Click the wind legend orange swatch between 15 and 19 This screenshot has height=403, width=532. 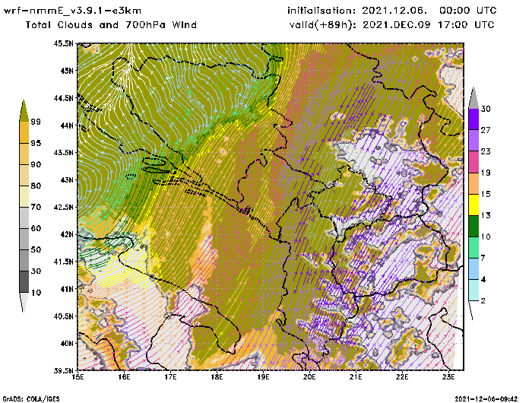coord(473,183)
